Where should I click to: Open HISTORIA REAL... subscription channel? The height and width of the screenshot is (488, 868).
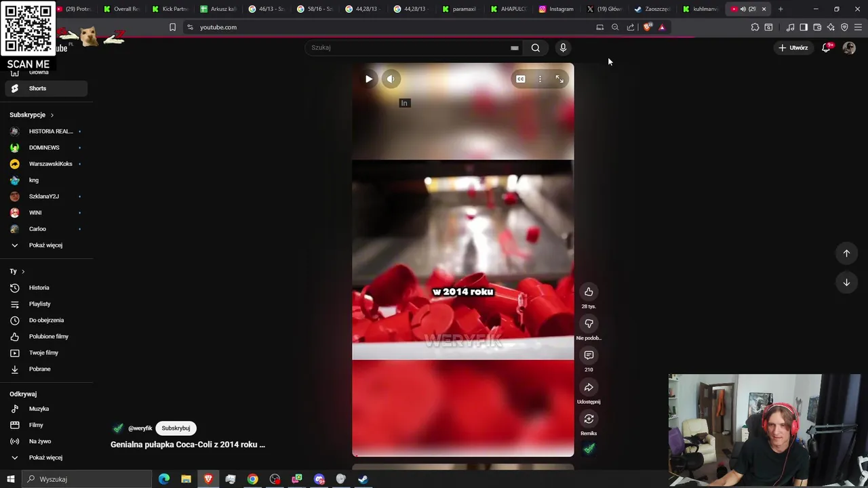point(46,131)
